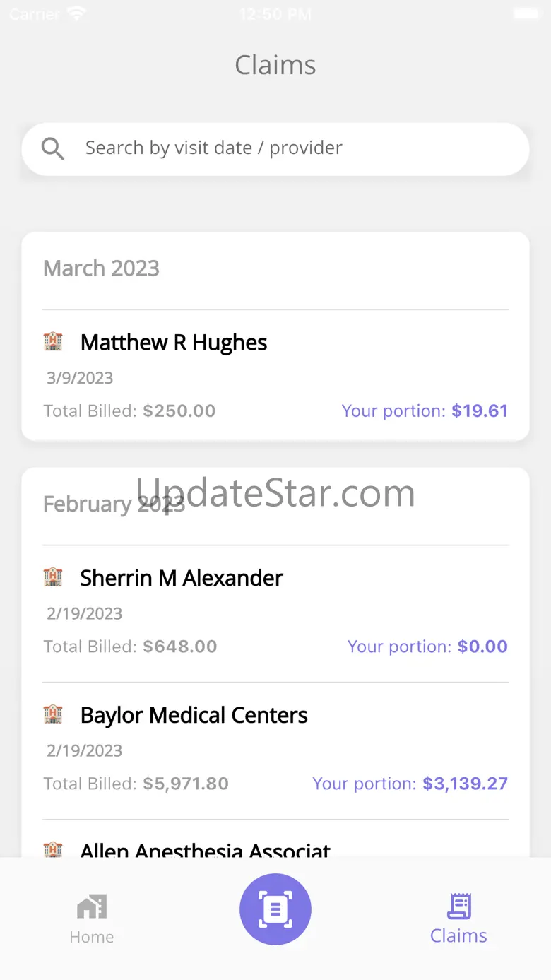Click hospital icon beside Sherrin M Alexander

(x=53, y=577)
